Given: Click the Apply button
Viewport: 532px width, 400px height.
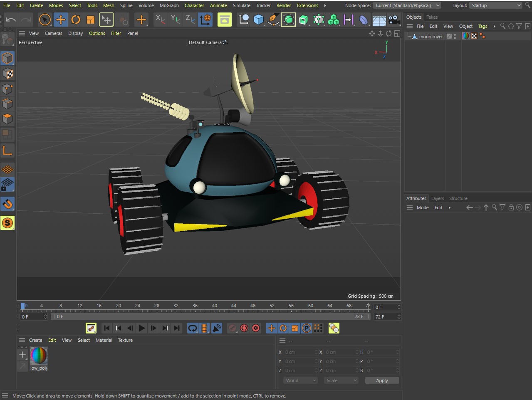Looking at the screenshot, I should click(x=382, y=380).
